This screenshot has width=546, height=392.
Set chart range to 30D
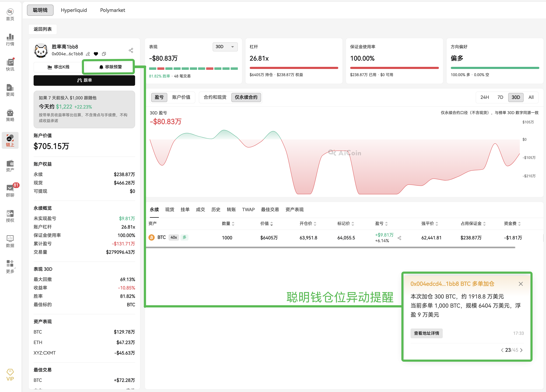[x=516, y=97]
